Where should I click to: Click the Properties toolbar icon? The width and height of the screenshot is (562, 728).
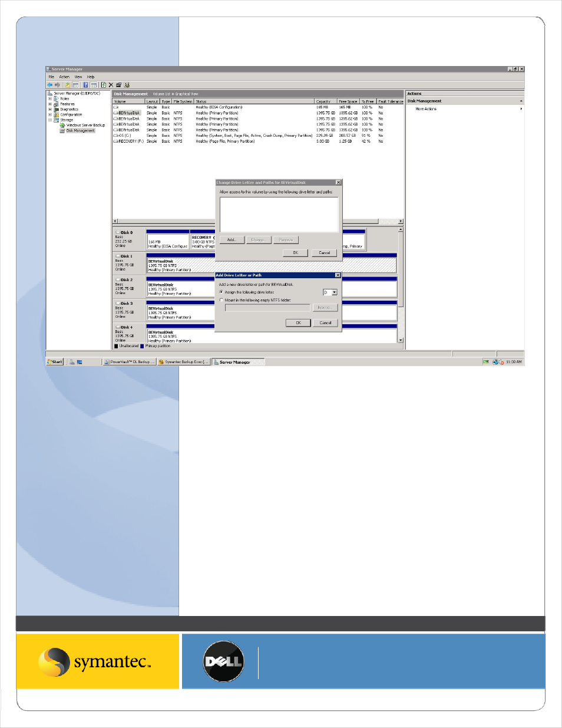[x=118, y=85]
